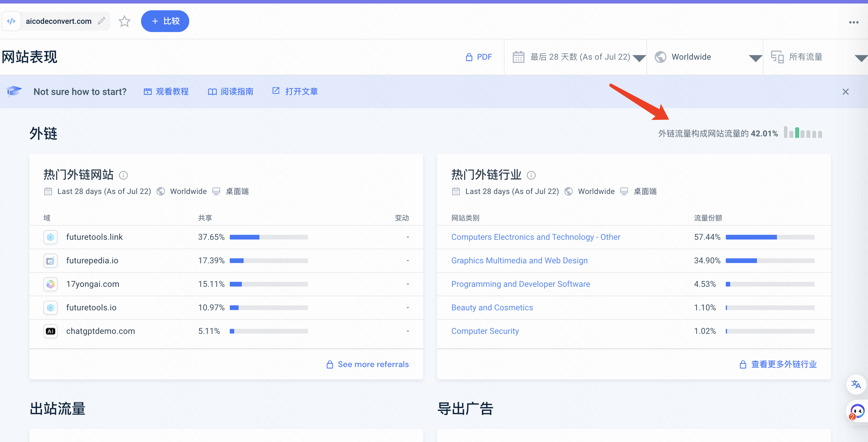Click the 域 column header
Screen dimensions: 868x442
(x=47, y=218)
